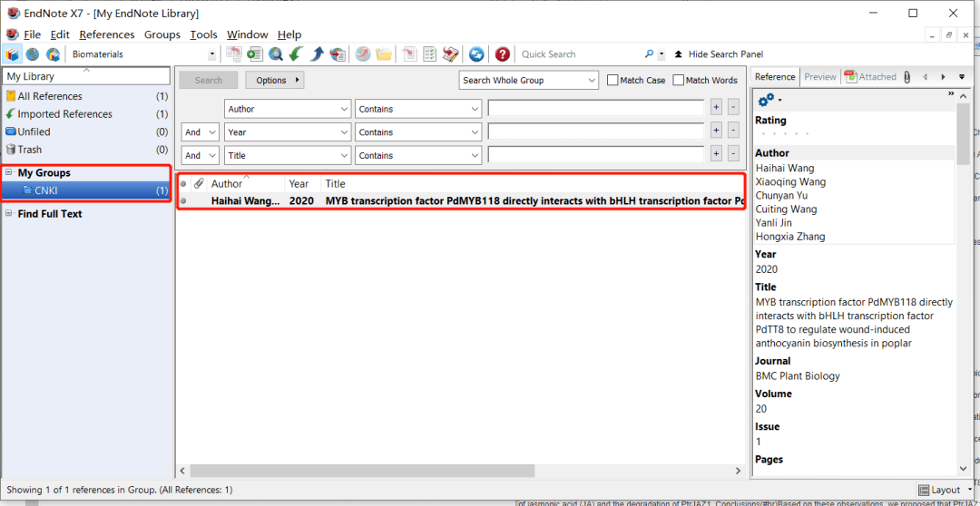Viewport: 980px width, 506px height.
Task: Click the green Import arrow icon
Action: tap(296, 54)
